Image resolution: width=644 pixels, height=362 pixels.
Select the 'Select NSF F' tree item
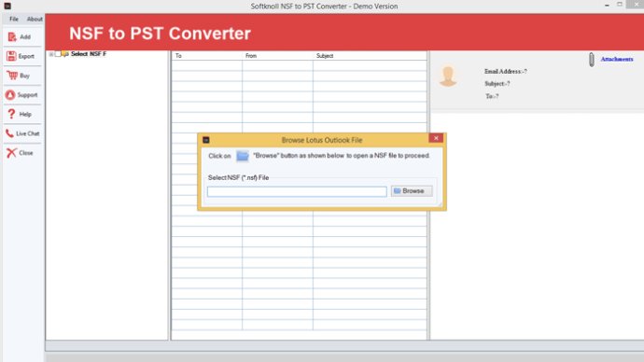click(x=89, y=54)
